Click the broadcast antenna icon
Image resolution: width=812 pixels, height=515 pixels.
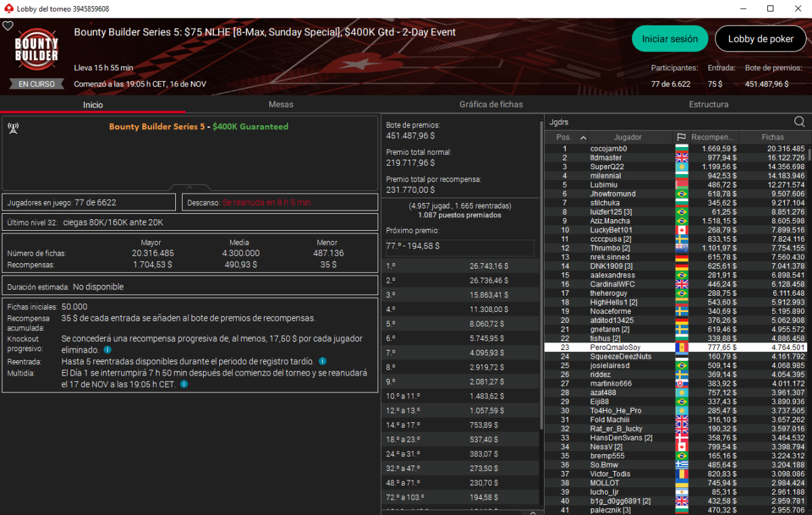click(13, 127)
